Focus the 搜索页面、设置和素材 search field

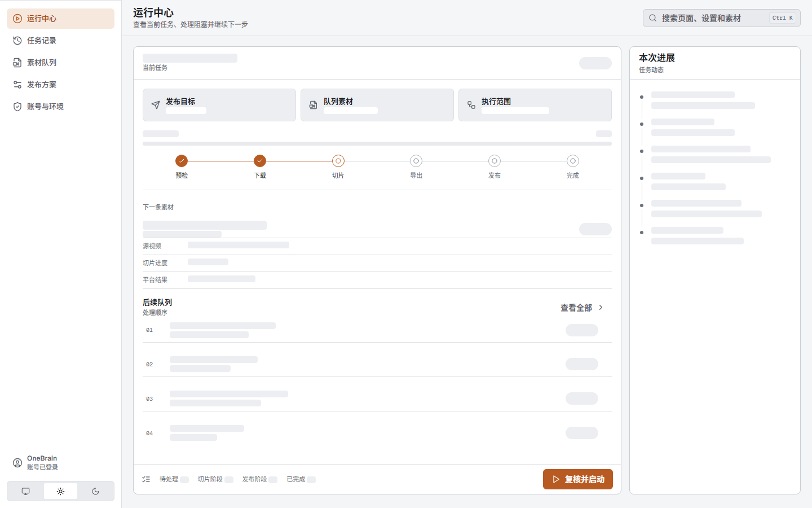tap(721, 18)
